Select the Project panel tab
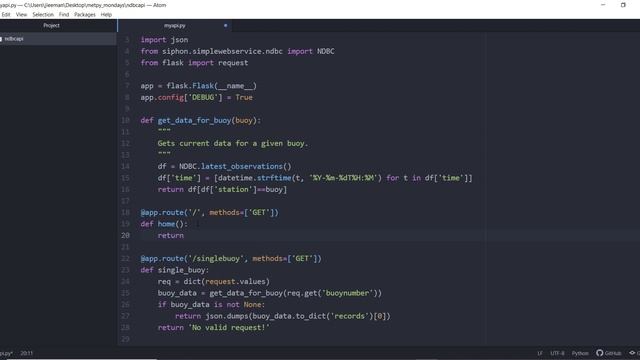This screenshot has height=360, width=640. [x=51, y=25]
